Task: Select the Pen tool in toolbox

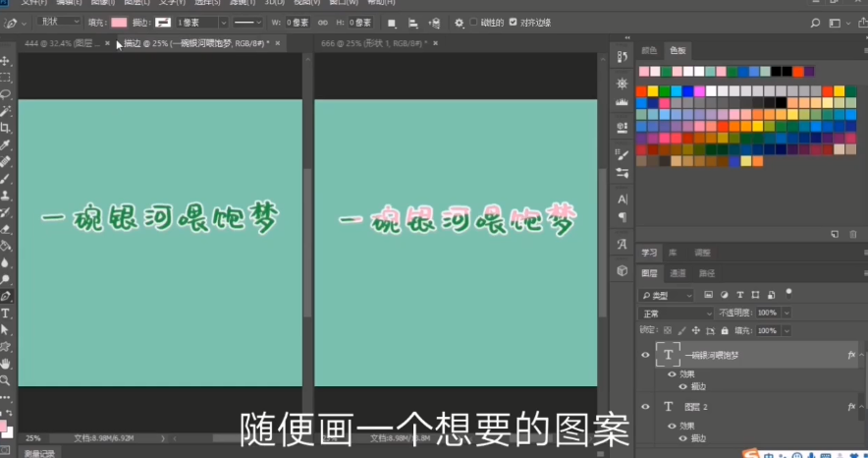Action: pyautogui.click(x=6, y=296)
